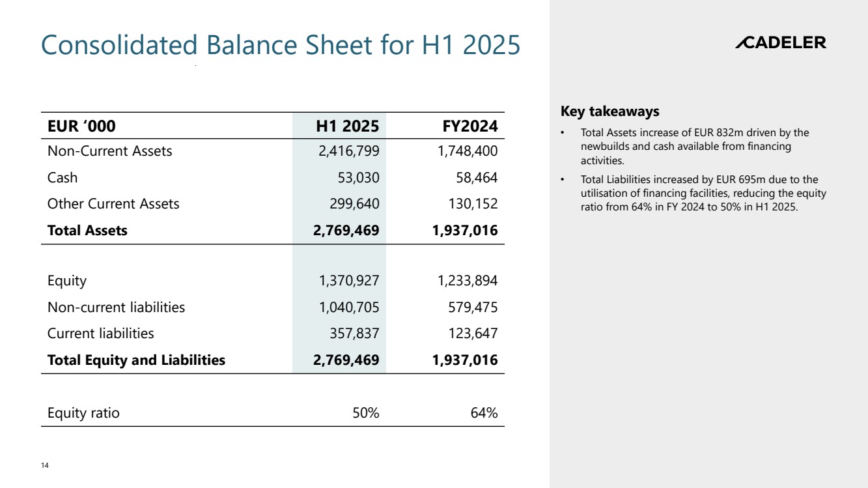Click the Cadeler logo
The width and height of the screenshot is (868, 488).
(x=780, y=43)
